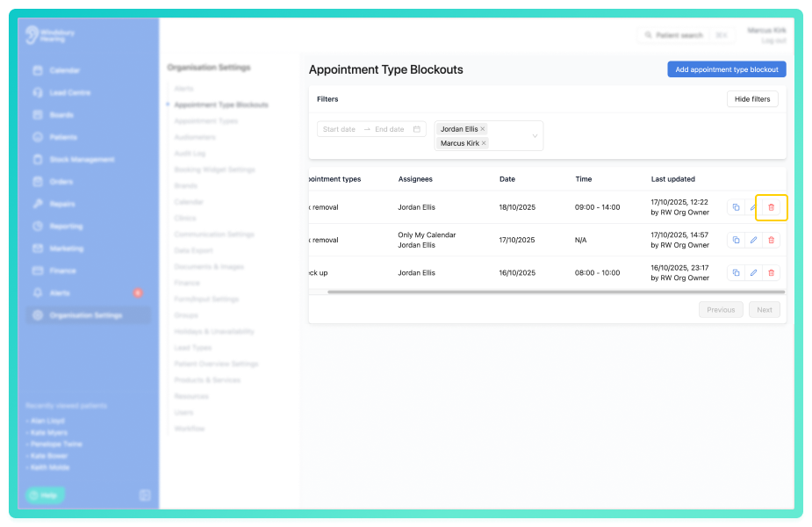The height and width of the screenshot is (527, 812).
Task: Collapse the sidebar with the panel icon
Action: (x=145, y=495)
